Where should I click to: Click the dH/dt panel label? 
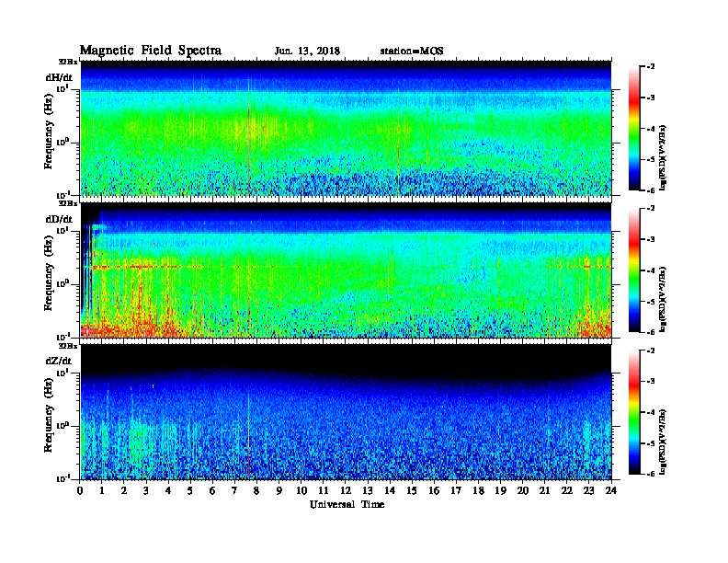pyautogui.click(x=59, y=77)
